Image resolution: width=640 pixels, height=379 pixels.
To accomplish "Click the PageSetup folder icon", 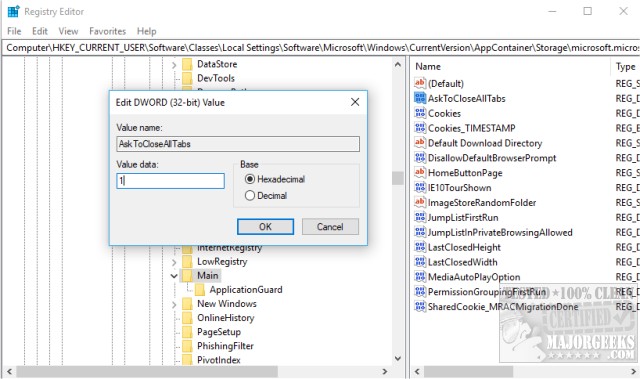I will coord(187,332).
